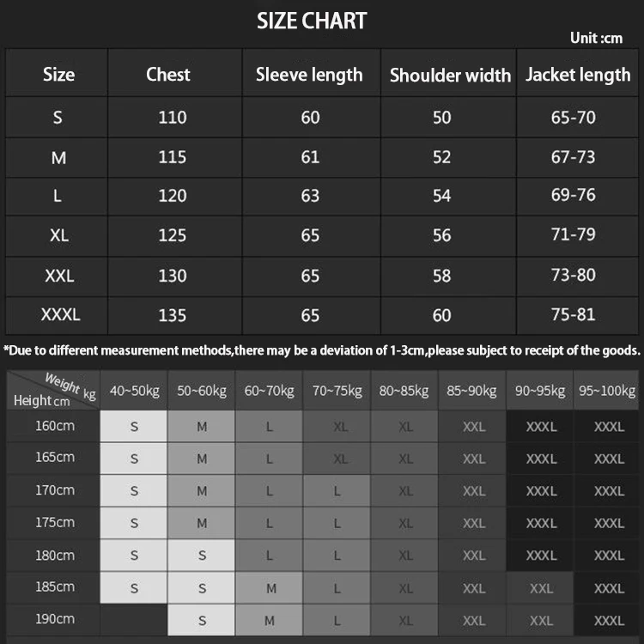
Task: Click the measurement deviation note text
Action: pos(322,350)
